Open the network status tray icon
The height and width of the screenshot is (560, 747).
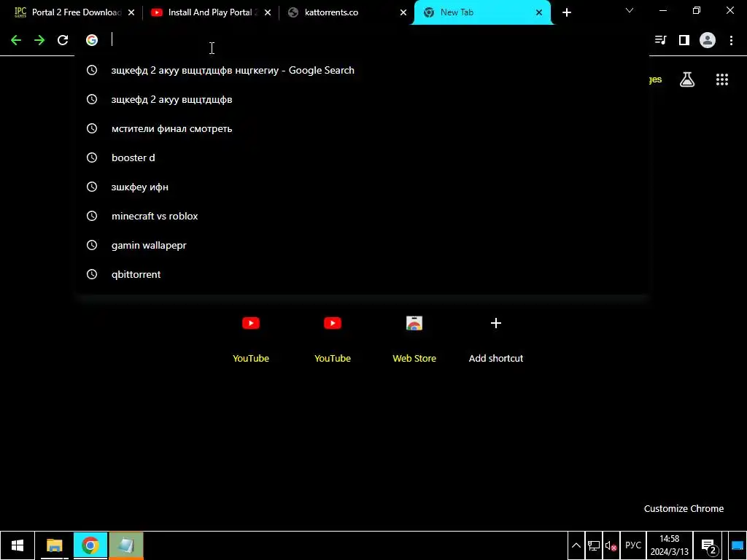(x=594, y=545)
